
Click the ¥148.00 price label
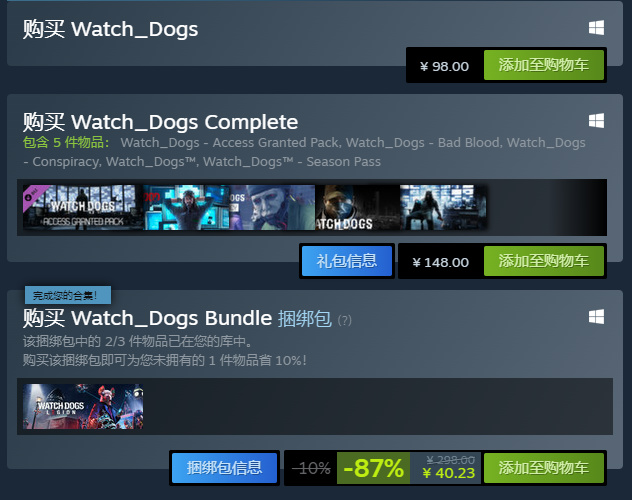click(441, 262)
